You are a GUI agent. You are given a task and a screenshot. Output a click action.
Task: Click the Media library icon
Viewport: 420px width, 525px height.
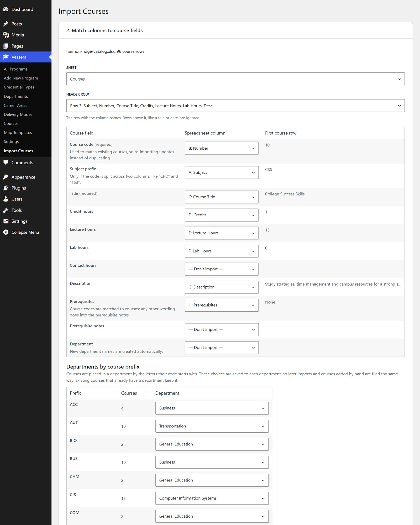[x=6, y=35]
